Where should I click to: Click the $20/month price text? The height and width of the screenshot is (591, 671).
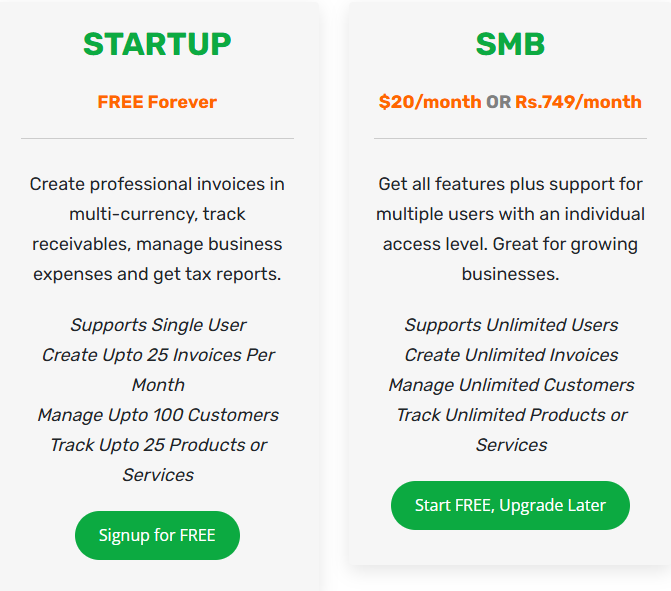pyautogui.click(x=430, y=102)
